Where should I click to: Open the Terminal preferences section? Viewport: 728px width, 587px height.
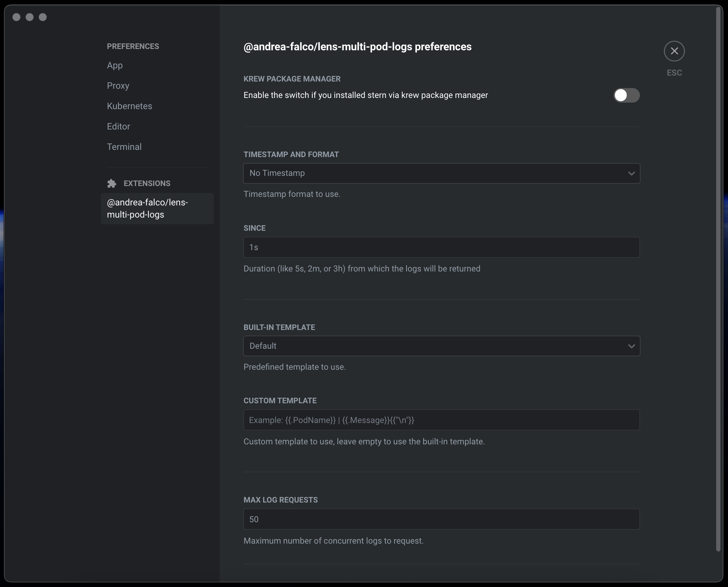coord(124,147)
